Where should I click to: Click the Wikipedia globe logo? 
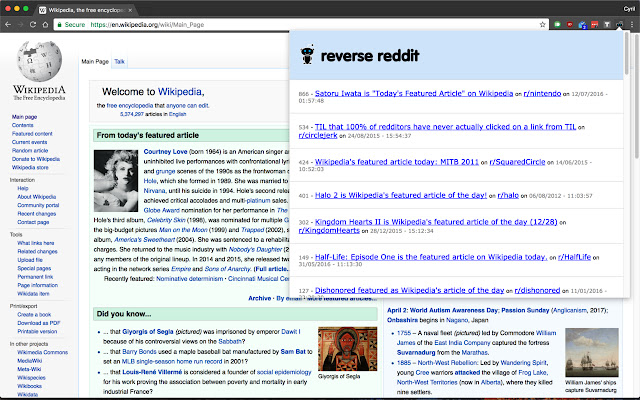[39, 61]
